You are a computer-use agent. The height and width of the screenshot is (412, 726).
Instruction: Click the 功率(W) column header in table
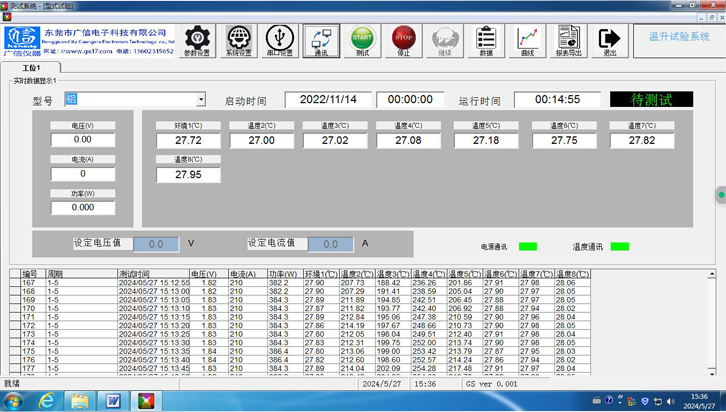coord(284,273)
